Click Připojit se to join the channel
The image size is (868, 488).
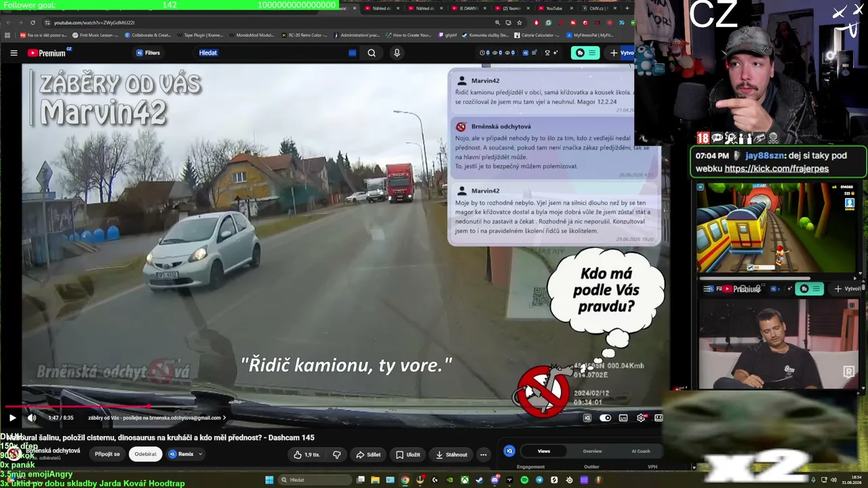tap(107, 454)
